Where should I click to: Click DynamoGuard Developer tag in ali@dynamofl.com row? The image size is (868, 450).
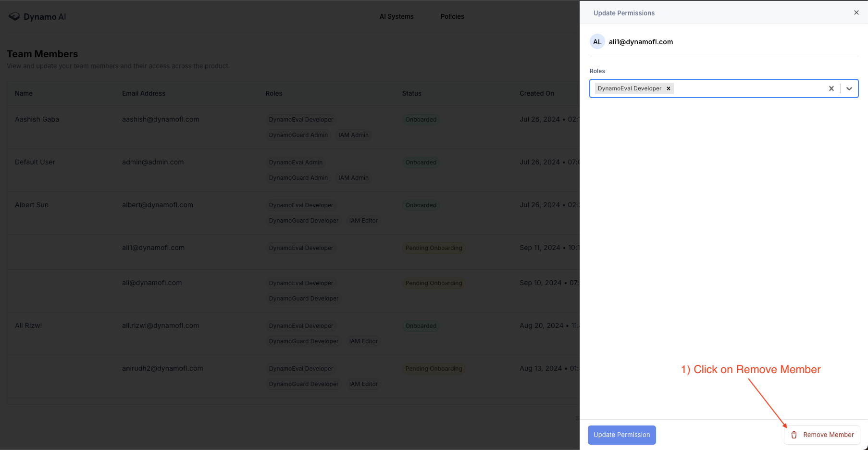(x=304, y=299)
